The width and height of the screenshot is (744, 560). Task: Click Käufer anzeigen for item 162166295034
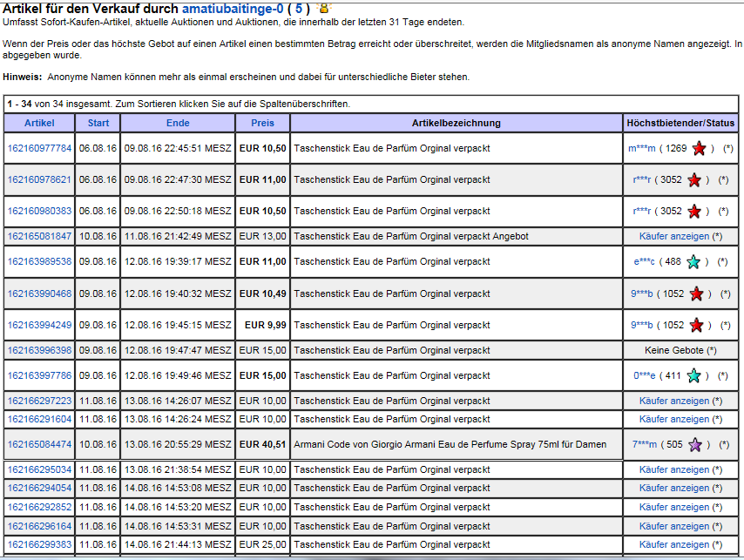[x=673, y=469]
